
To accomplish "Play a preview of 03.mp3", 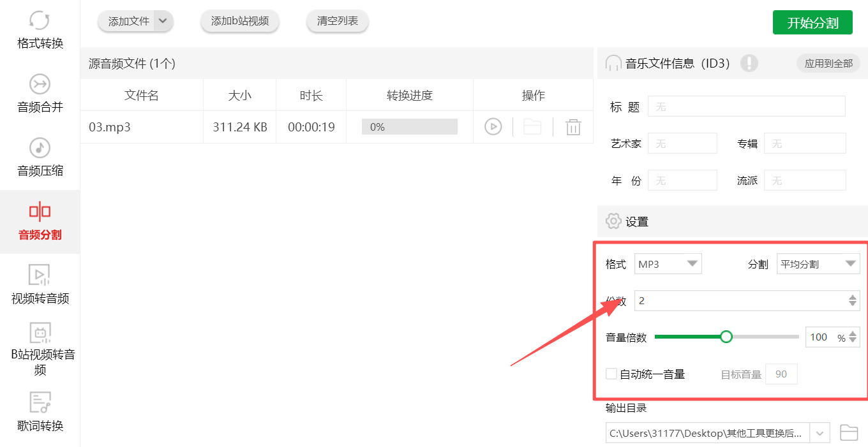I will pos(492,126).
